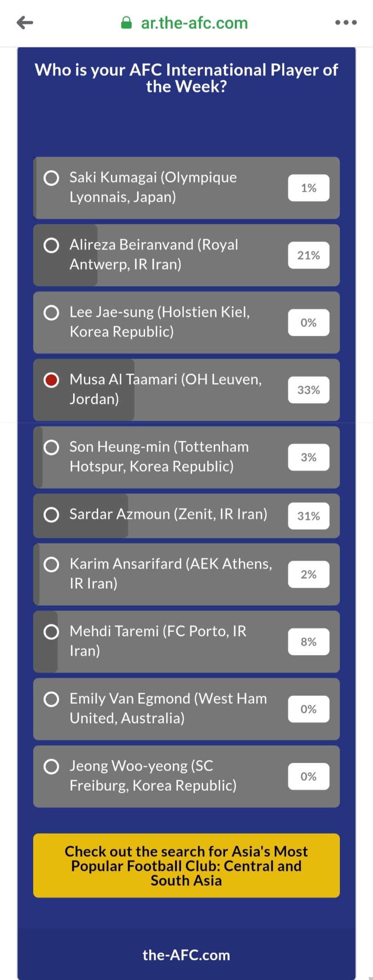This screenshot has width=373, height=980.
Task: Click the 33% result badge
Action: (309, 390)
